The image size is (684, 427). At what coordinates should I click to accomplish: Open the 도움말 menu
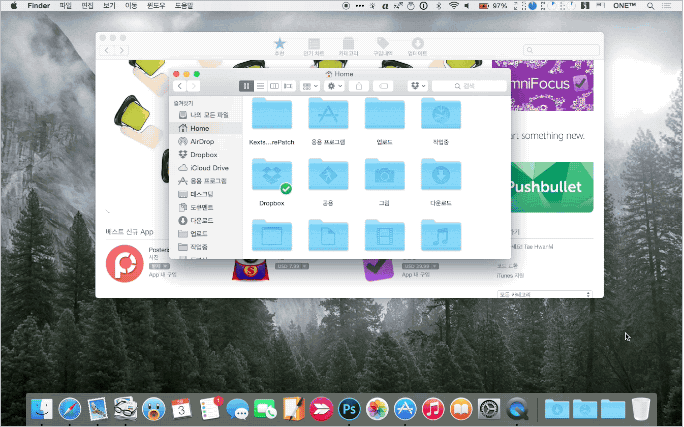184,6
